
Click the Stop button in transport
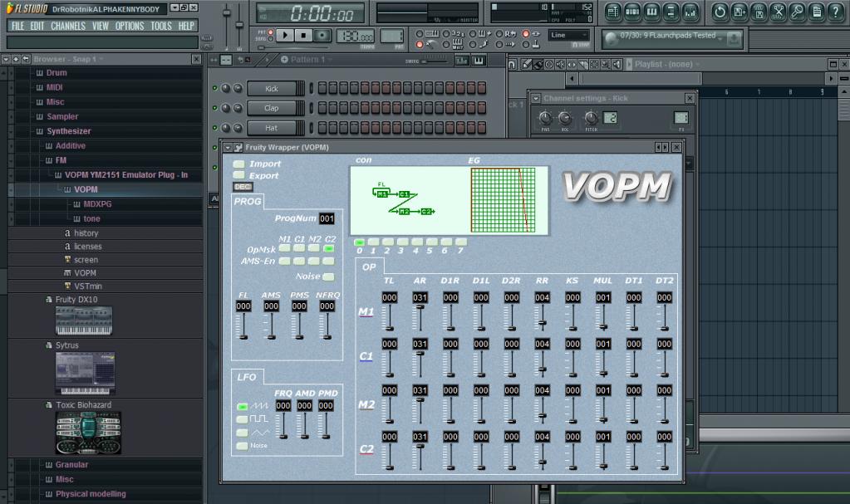pyautogui.click(x=304, y=36)
